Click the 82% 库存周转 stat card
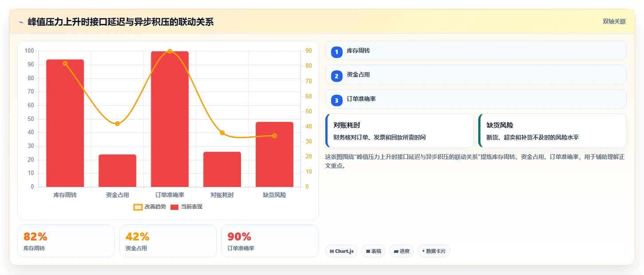 point(66,241)
